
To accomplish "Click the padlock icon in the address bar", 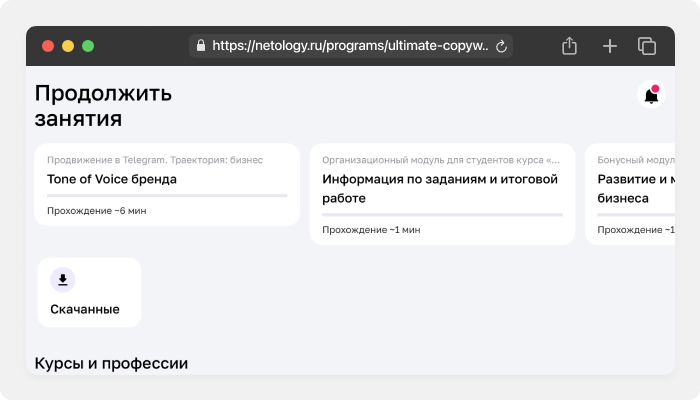I will pyautogui.click(x=201, y=46).
